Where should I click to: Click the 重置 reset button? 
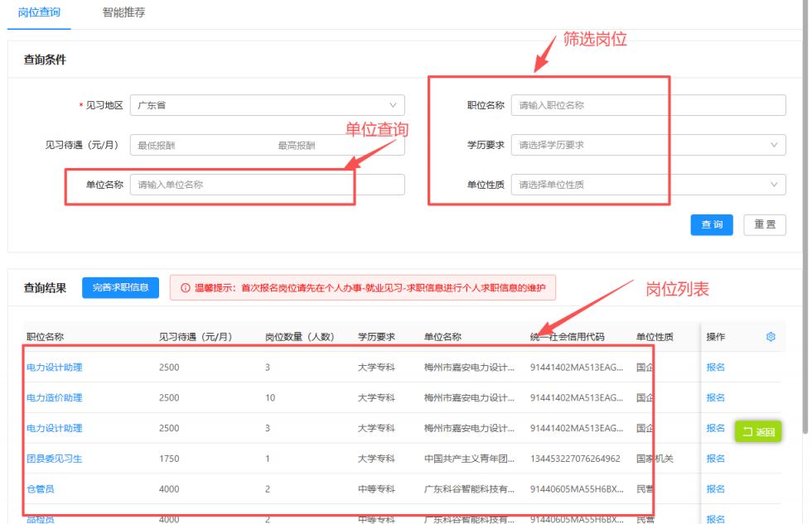764,225
